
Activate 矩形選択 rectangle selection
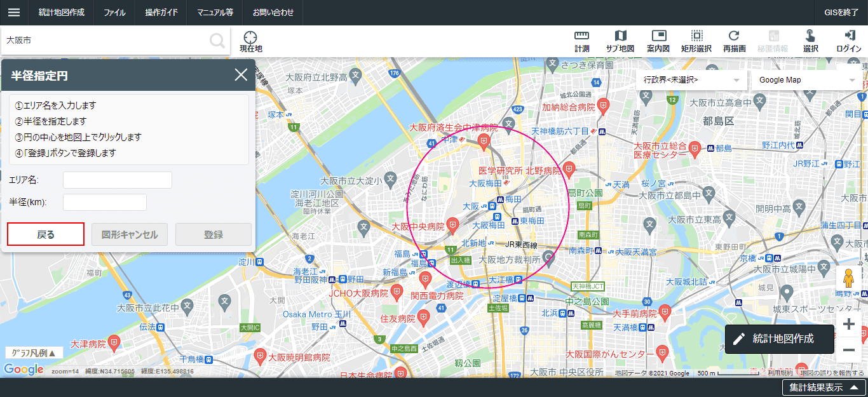696,42
